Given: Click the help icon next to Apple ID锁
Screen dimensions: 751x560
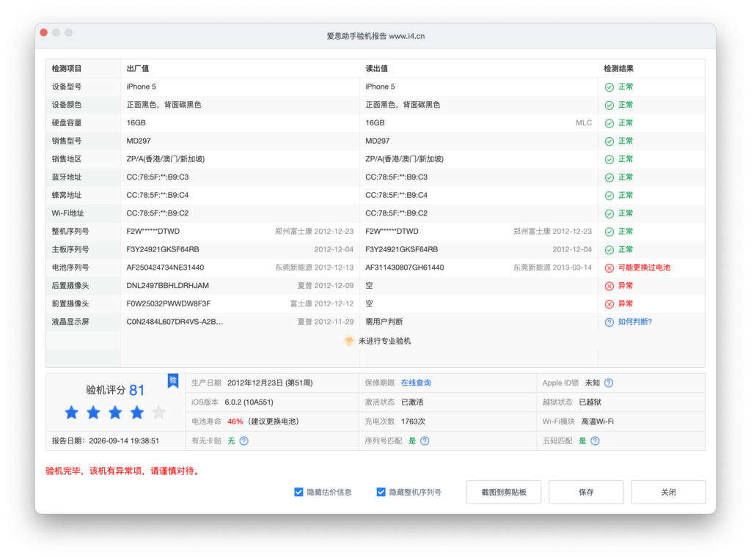Looking at the screenshot, I should [609, 383].
